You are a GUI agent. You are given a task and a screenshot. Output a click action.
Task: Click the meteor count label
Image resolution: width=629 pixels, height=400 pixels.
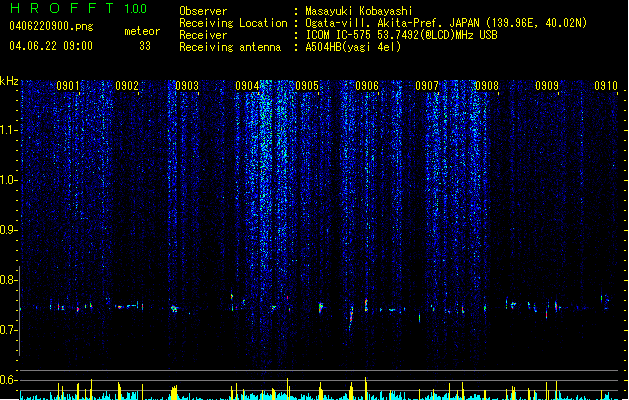coord(142,31)
